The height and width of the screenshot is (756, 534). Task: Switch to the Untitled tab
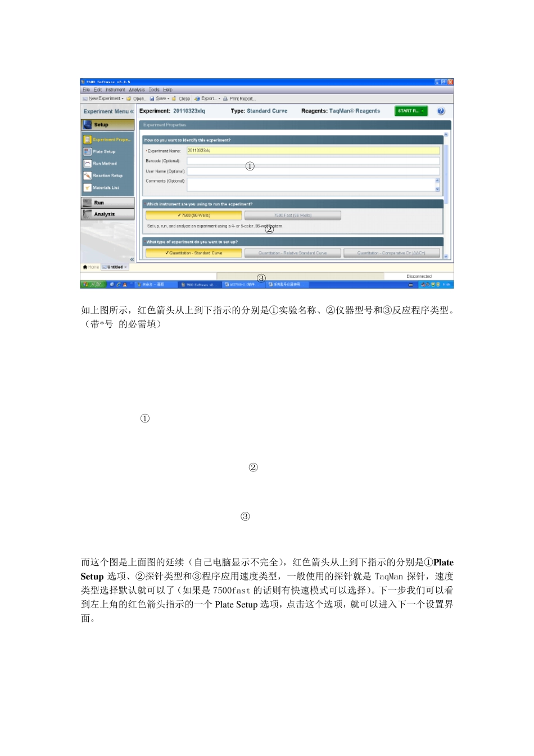pyautogui.click(x=114, y=267)
